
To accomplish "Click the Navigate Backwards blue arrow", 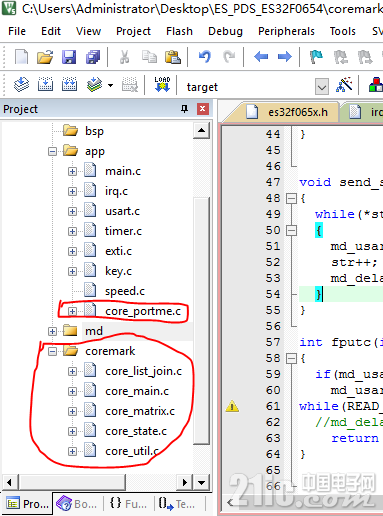I will pyautogui.click(x=261, y=57).
